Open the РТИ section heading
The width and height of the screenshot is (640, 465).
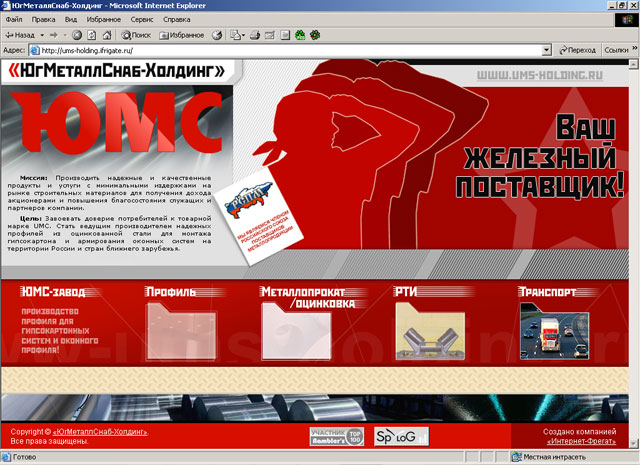pyautogui.click(x=406, y=291)
